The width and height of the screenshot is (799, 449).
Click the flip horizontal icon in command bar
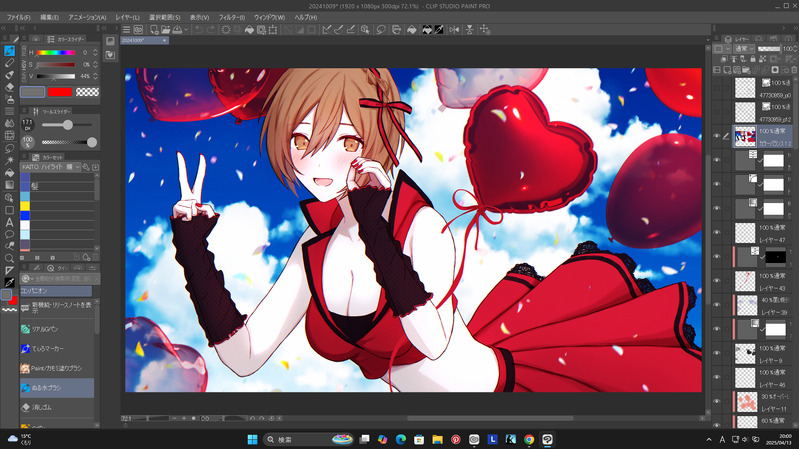(454, 30)
